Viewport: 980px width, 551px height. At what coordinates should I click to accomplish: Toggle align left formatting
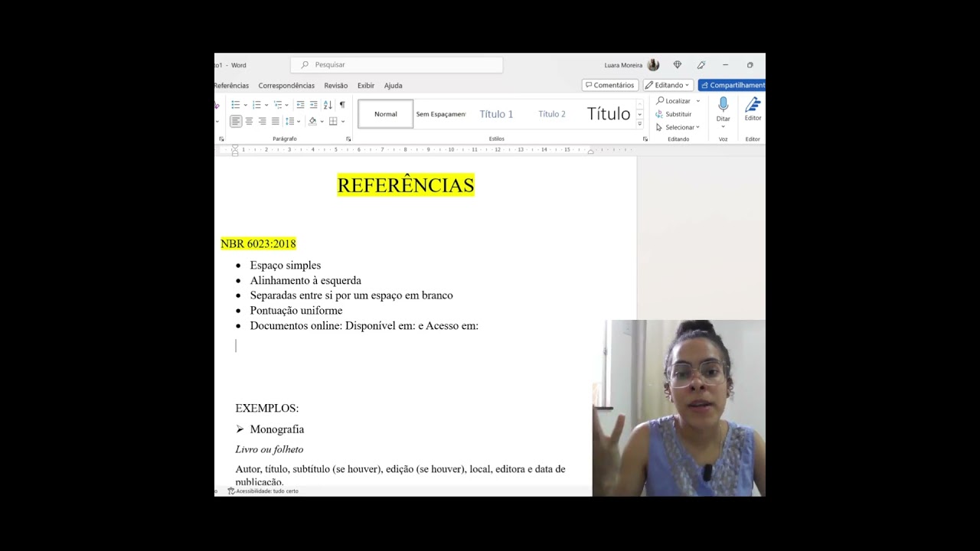(x=236, y=121)
